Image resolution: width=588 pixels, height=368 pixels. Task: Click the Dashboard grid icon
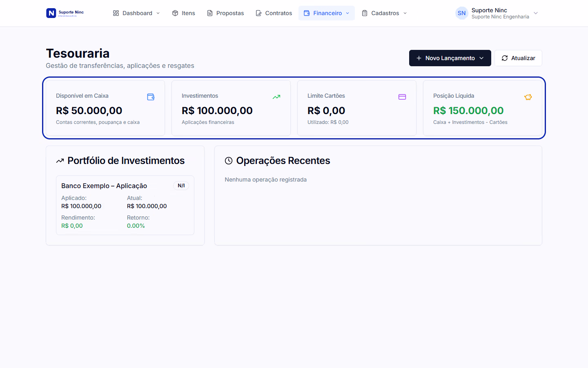116,13
